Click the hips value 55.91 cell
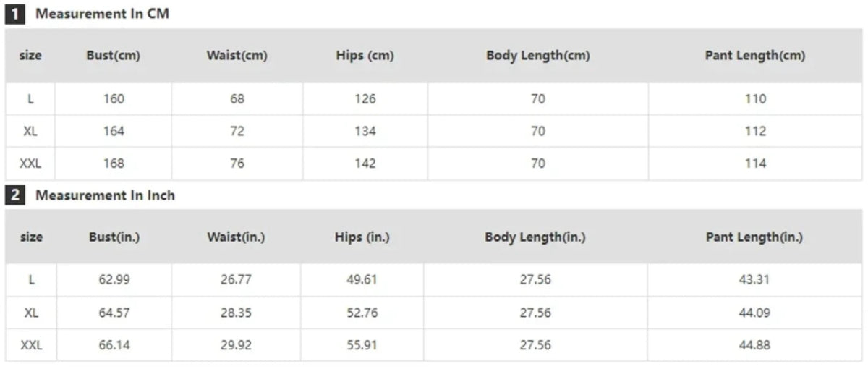 coord(362,345)
